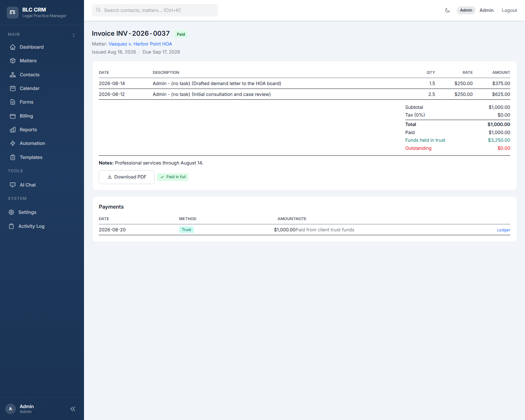Click the Outstanding label in totals
Image resolution: width=525 pixels, height=420 pixels.
point(418,148)
